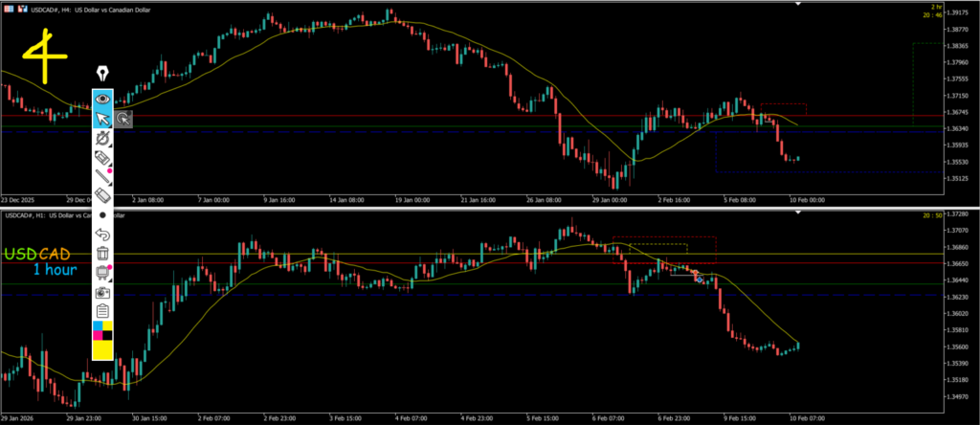Click the trash can to clear drawings
Image resolution: width=980 pixels, height=425 pixels.
[102, 254]
